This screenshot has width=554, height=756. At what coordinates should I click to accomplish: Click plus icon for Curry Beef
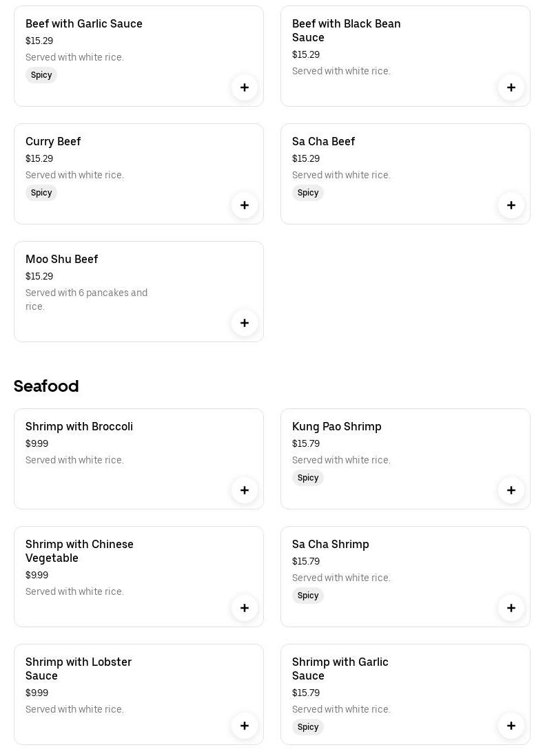click(245, 205)
